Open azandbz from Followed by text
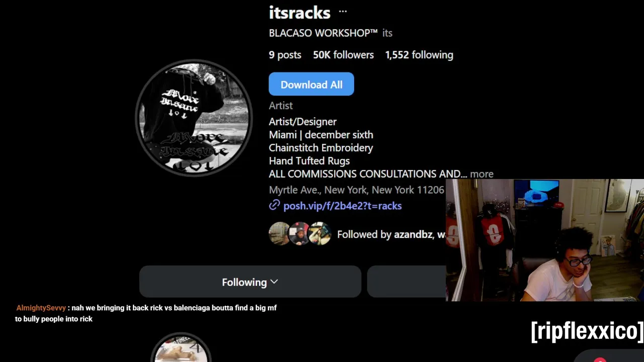This screenshot has height=362, width=644. (413, 234)
